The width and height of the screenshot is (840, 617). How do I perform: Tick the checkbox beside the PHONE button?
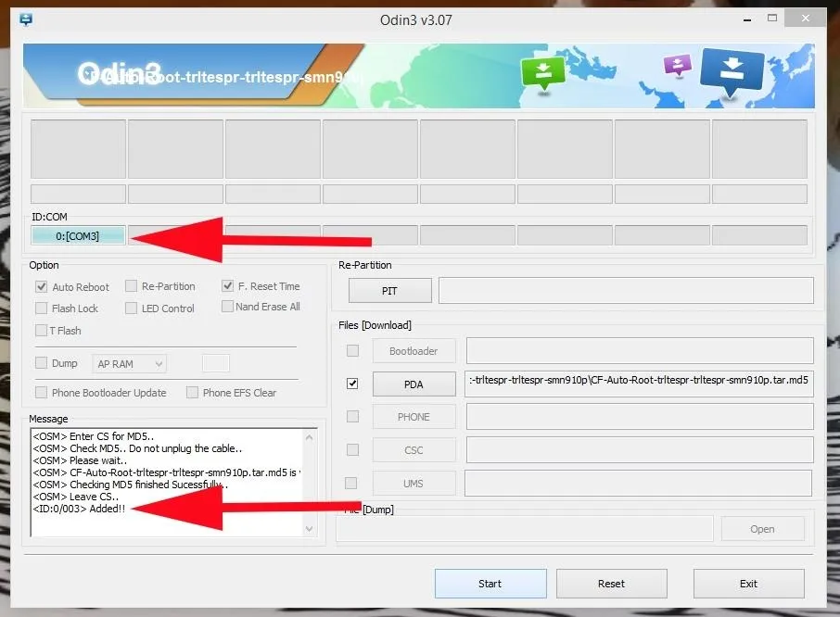click(x=352, y=416)
